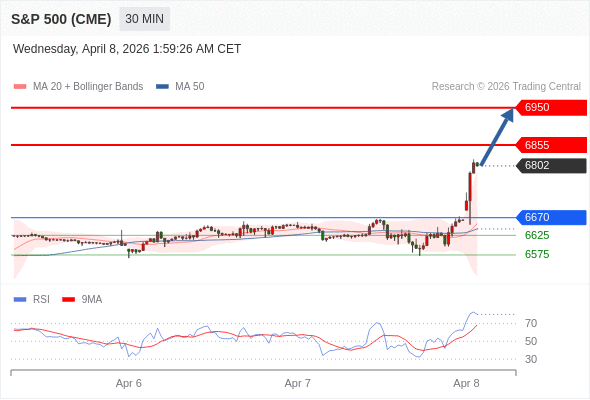Click the RSI blue legend marker
Image resolution: width=590 pixels, height=400 pixels.
click(20, 300)
